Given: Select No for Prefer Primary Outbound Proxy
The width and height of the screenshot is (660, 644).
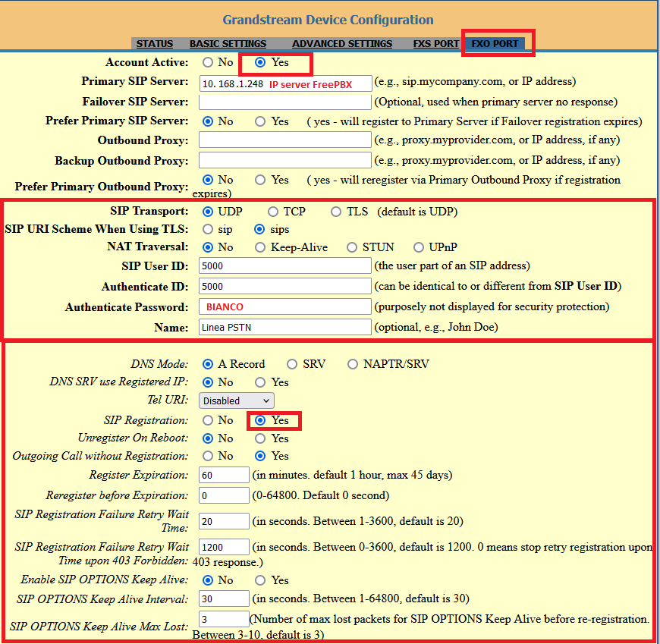Looking at the screenshot, I should pos(208,180).
